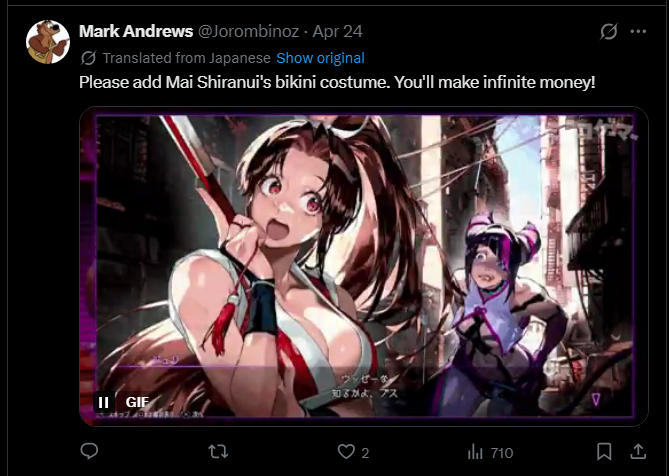The image size is (669, 476).
Task: Open the Mark Andrews display name
Action: click(x=136, y=32)
